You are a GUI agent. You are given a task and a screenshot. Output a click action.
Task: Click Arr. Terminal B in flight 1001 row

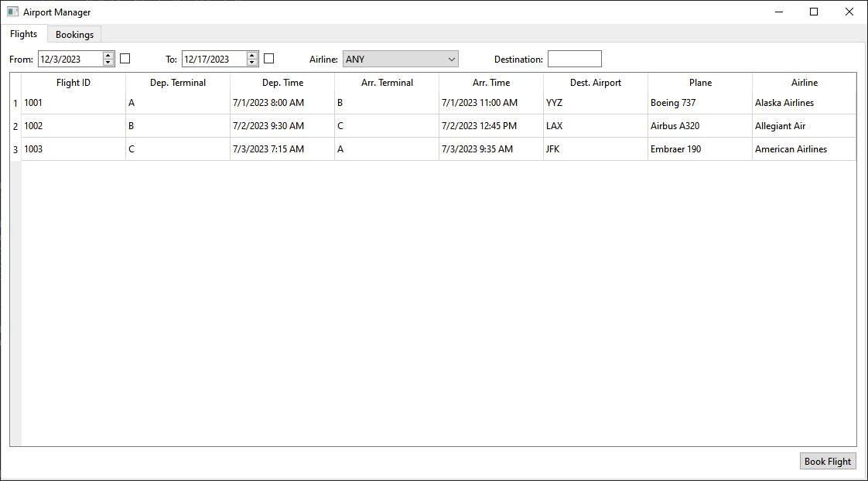(x=387, y=103)
